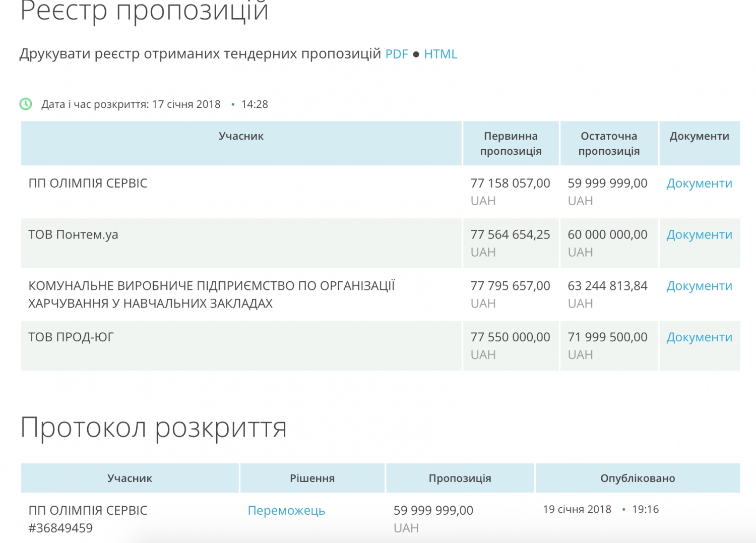Click the green clock icon beside disclosure date
Image resolution: width=756 pixels, height=543 pixels.
26,104
